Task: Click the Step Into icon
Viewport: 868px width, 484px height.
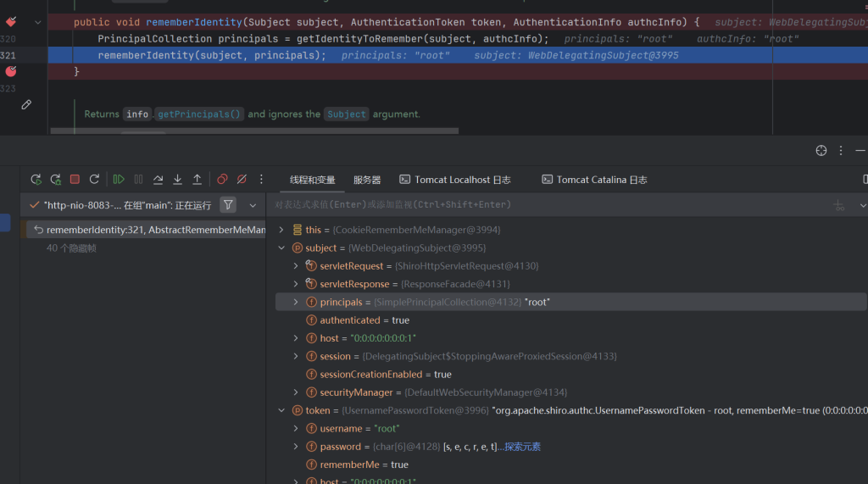Action: (x=177, y=180)
